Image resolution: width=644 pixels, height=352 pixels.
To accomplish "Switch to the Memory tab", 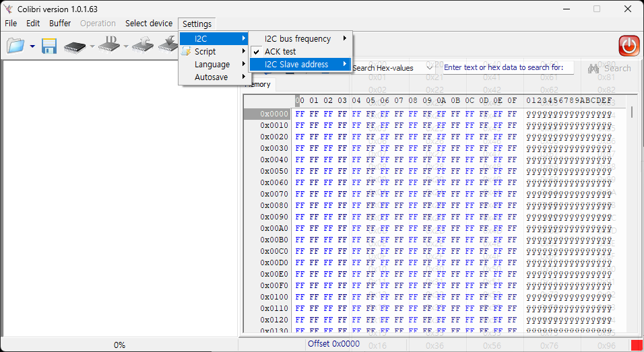I will pyautogui.click(x=258, y=85).
